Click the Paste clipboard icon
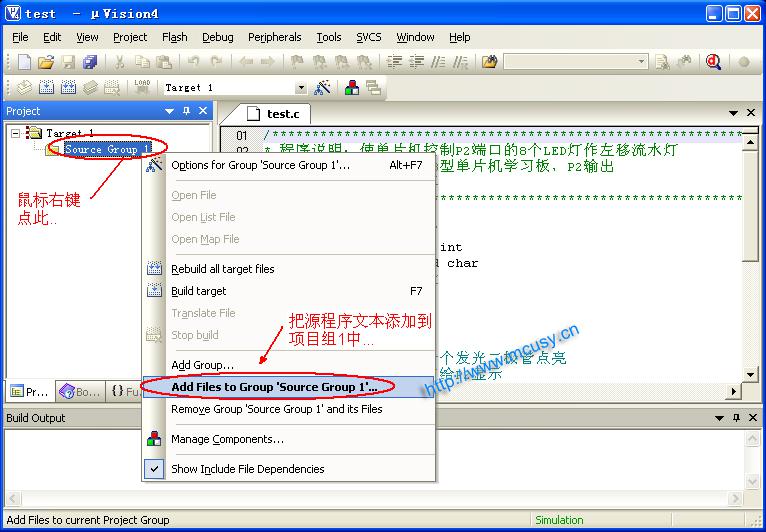766x532 pixels. point(164,62)
